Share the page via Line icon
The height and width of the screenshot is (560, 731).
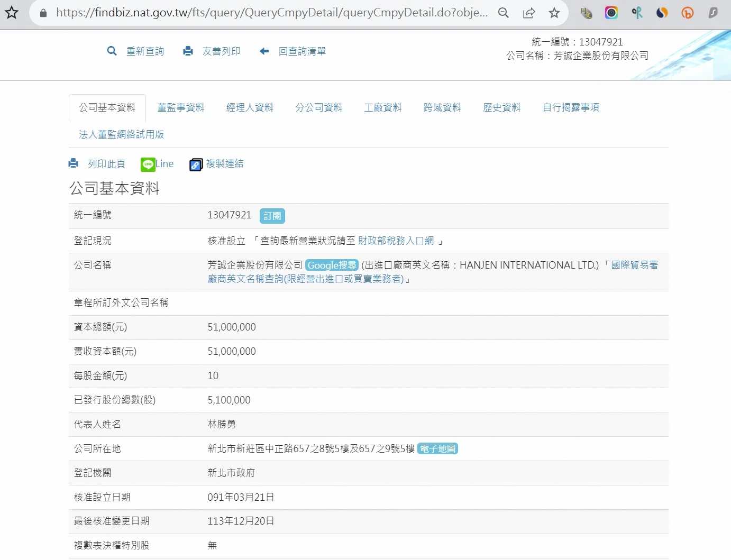click(x=148, y=164)
